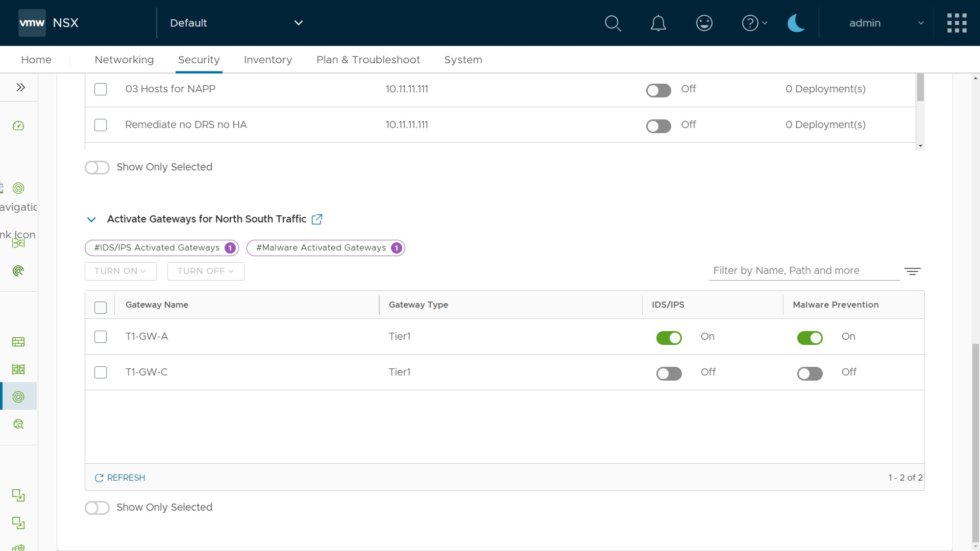Open the search magnifier icon
The image size is (980, 551).
pos(612,23)
